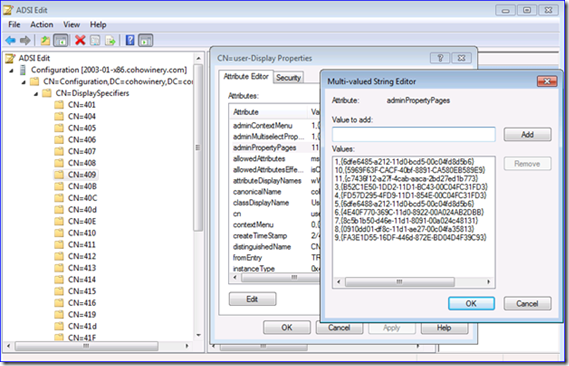The height and width of the screenshot is (366, 569).
Task: Click the CN=40C folder icon
Action: point(58,198)
